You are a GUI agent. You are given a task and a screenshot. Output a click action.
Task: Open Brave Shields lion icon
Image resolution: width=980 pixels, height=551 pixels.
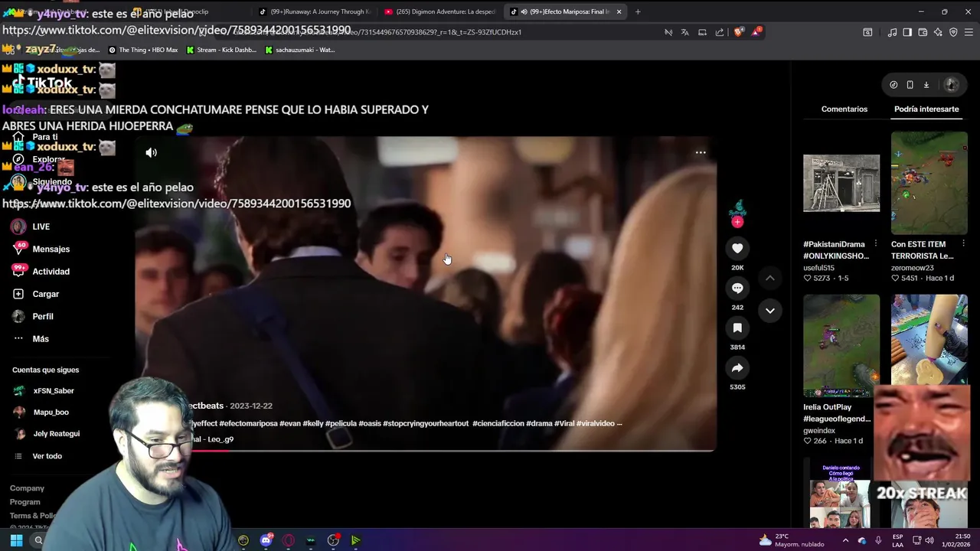coord(739,32)
